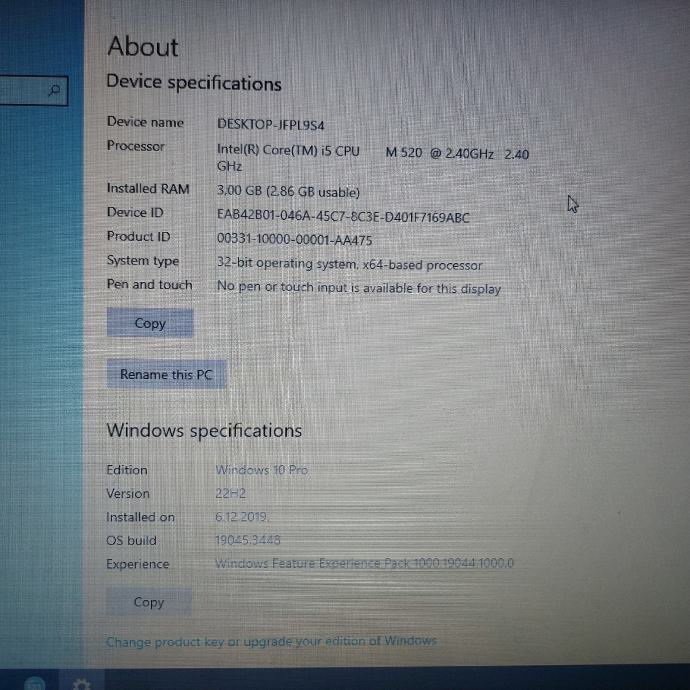
Task: Select the 3,00 GB installed RAM value
Action: coord(288,192)
